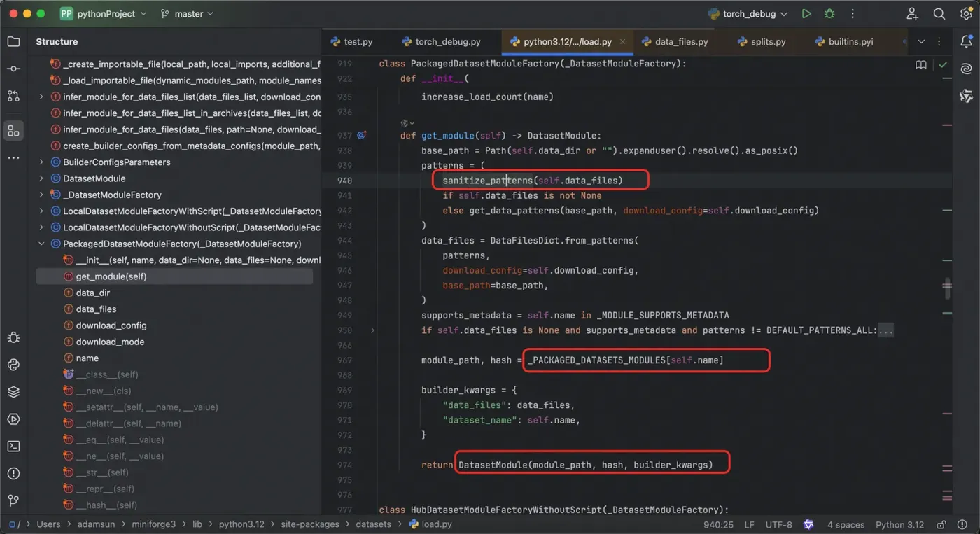The width and height of the screenshot is (980, 534).
Task: Change indent setting 4 spaces
Action: tap(846, 524)
